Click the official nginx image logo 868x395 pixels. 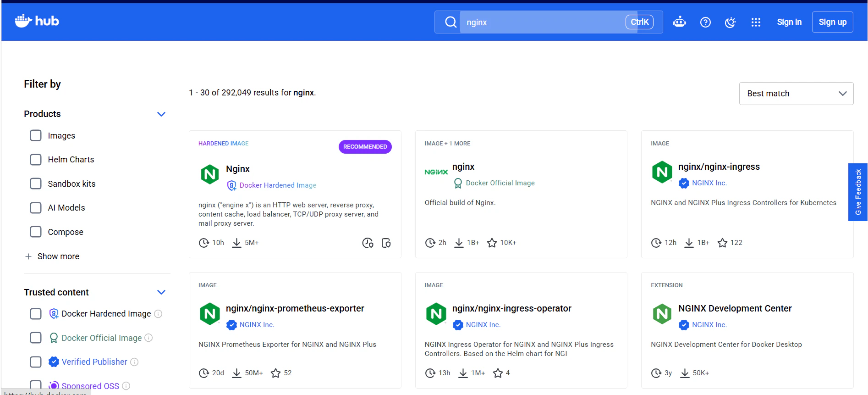[x=436, y=172]
